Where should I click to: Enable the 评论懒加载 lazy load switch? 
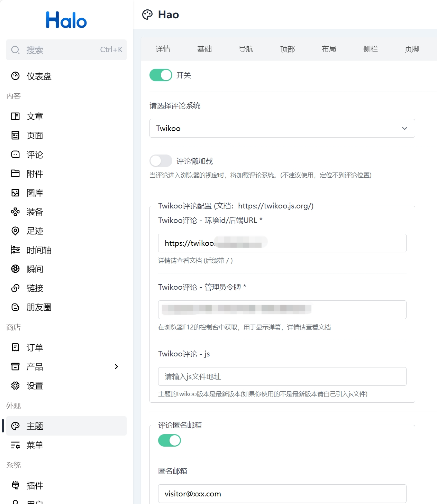click(161, 161)
